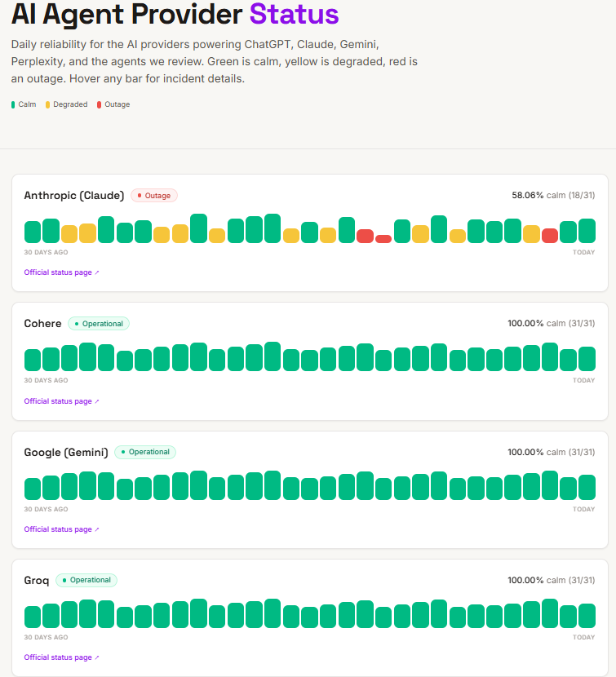The width and height of the screenshot is (616, 677).
Task: Click the Operational badge next to Groq
Action: tap(86, 580)
